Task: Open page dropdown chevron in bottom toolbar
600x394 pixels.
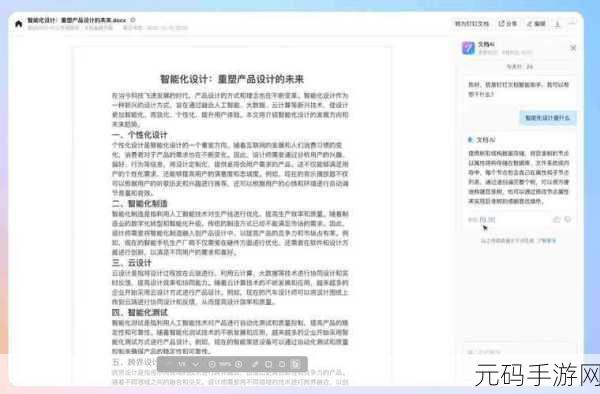Action: [196, 364]
